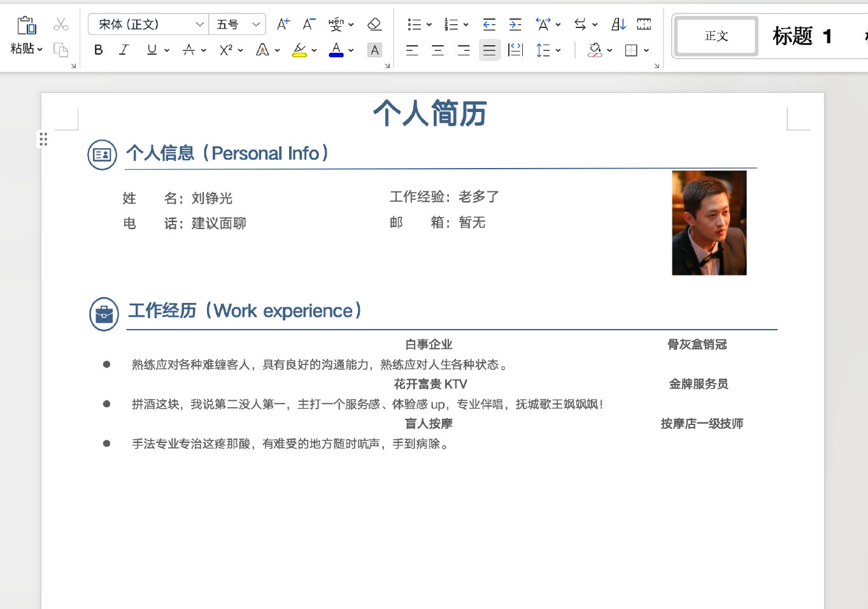Image resolution: width=868 pixels, height=609 pixels.
Task: Toggle justified alignment
Action: point(489,50)
